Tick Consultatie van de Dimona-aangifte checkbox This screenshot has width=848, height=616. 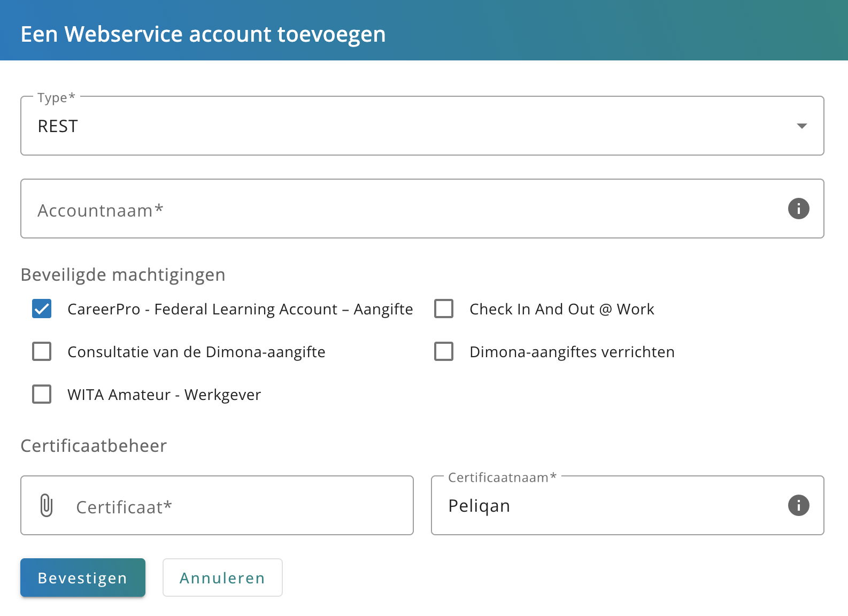coord(42,351)
